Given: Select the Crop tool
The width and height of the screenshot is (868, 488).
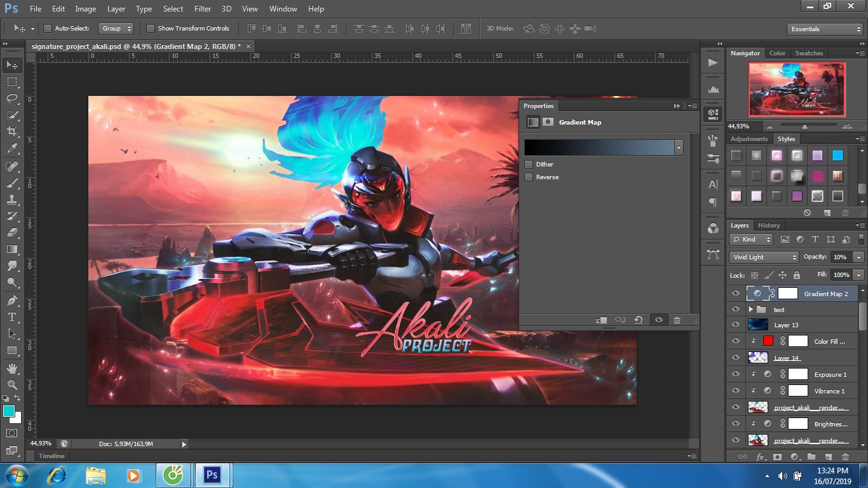Looking at the screenshot, I should 12,132.
